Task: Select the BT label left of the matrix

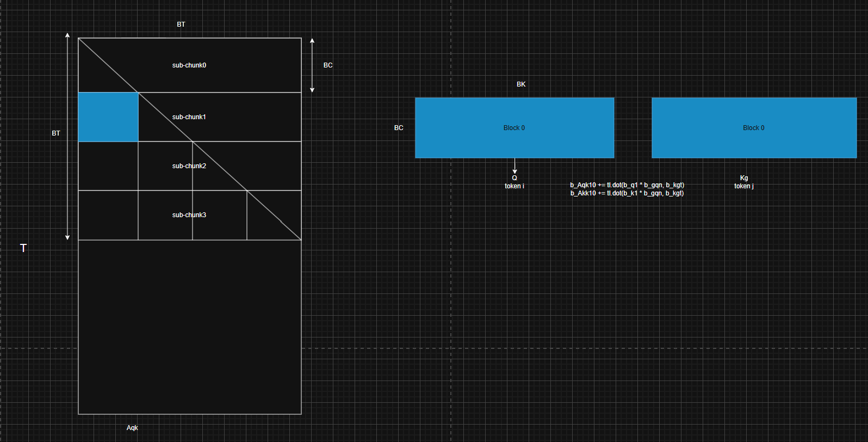Action: (x=56, y=133)
